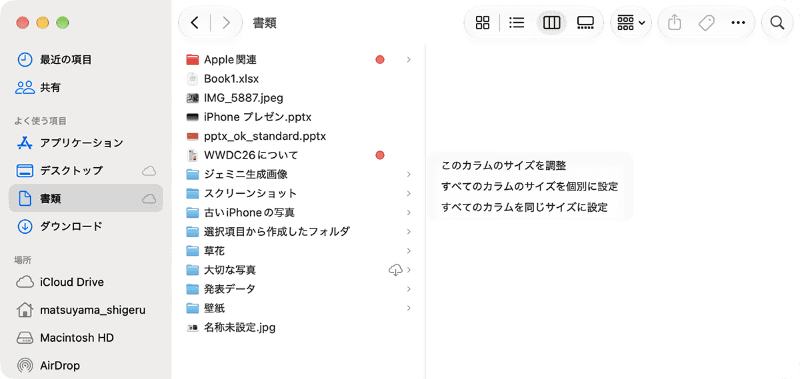Screen dimensions: 800x379
Task: Select iPhone プレゼン.pptx file
Action: click(299, 117)
